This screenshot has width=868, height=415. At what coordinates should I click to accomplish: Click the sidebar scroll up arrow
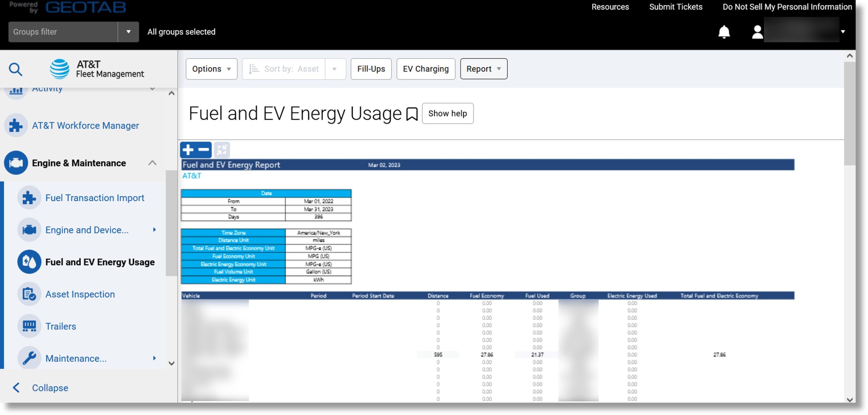[171, 93]
